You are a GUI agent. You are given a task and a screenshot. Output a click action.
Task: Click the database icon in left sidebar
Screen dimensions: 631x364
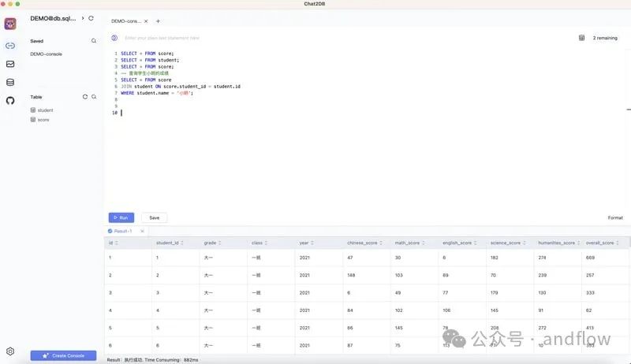[x=10, y=82]
